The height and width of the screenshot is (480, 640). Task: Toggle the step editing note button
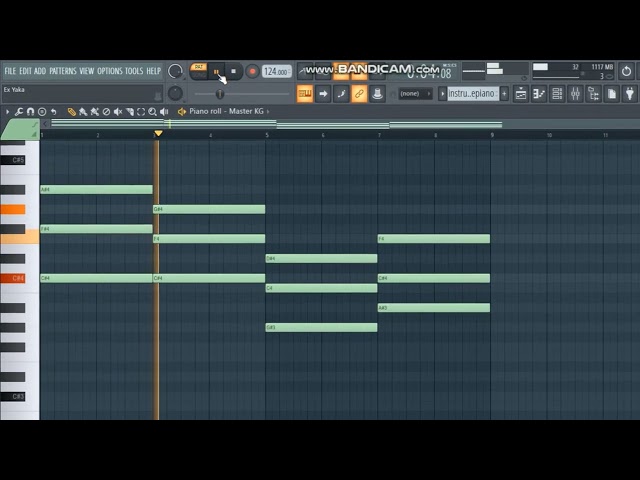click(x=341, y=94)
